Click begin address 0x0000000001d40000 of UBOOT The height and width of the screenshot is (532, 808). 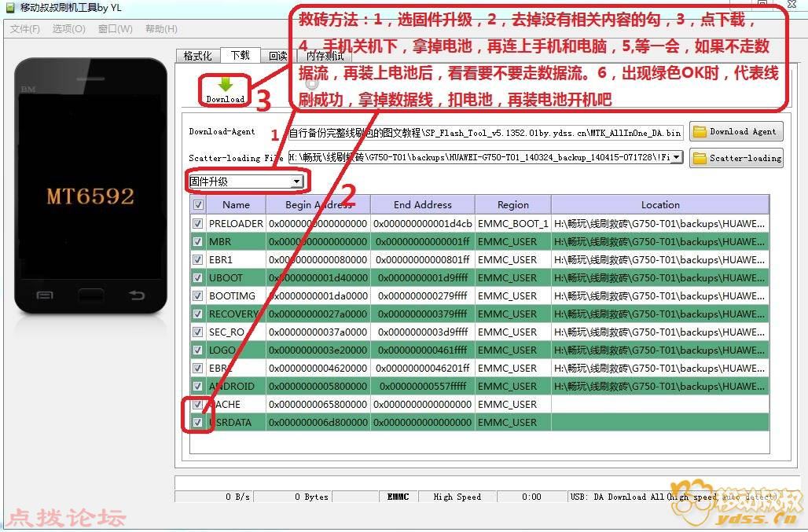[x=318, y=277]
